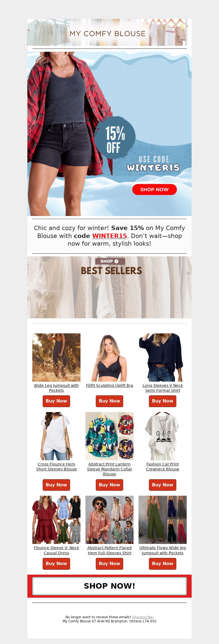Open the Wide Leg Jumpsuit product thumbnail
This screenshot has width=219, height=644.
pyautogui.click(x=56, y=358)
